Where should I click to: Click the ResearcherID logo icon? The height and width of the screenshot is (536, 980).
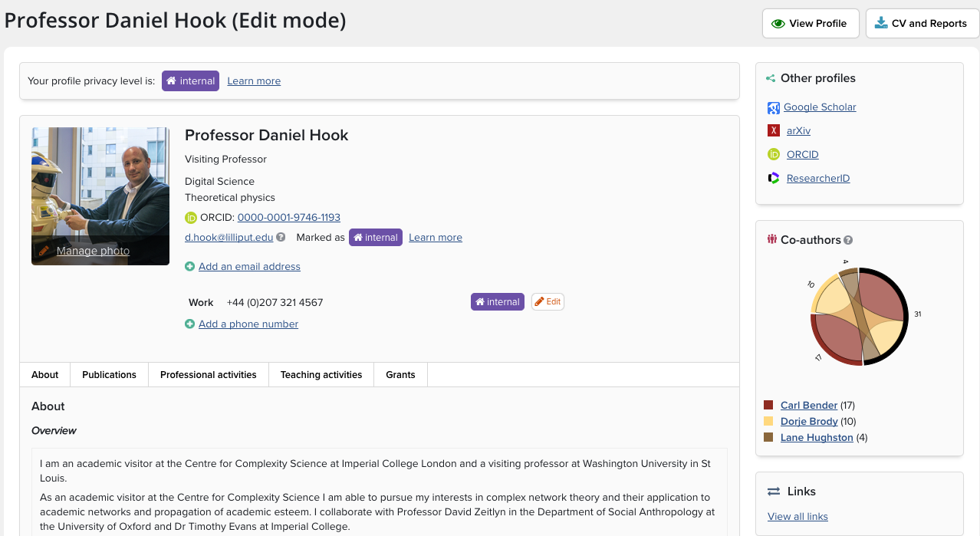774,178
